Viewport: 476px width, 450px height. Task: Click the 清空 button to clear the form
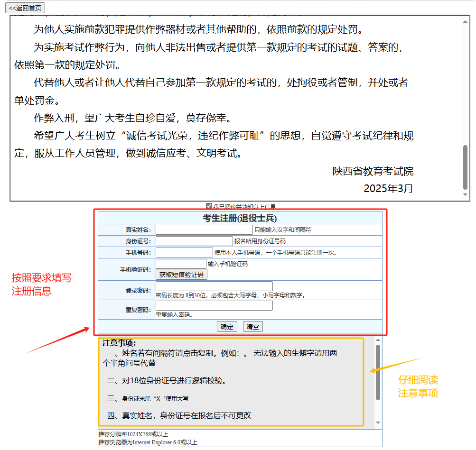coord(252,326)
